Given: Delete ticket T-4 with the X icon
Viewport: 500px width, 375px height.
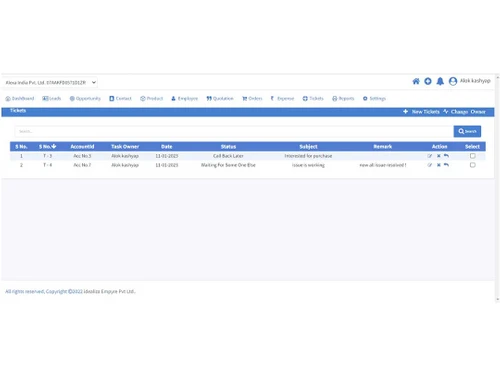Looking at the screenshot, I should (439, 165).
